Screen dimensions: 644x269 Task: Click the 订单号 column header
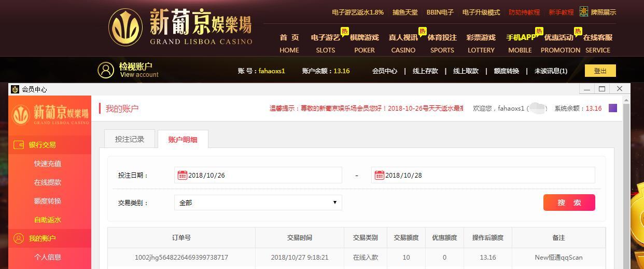(181, 237)
